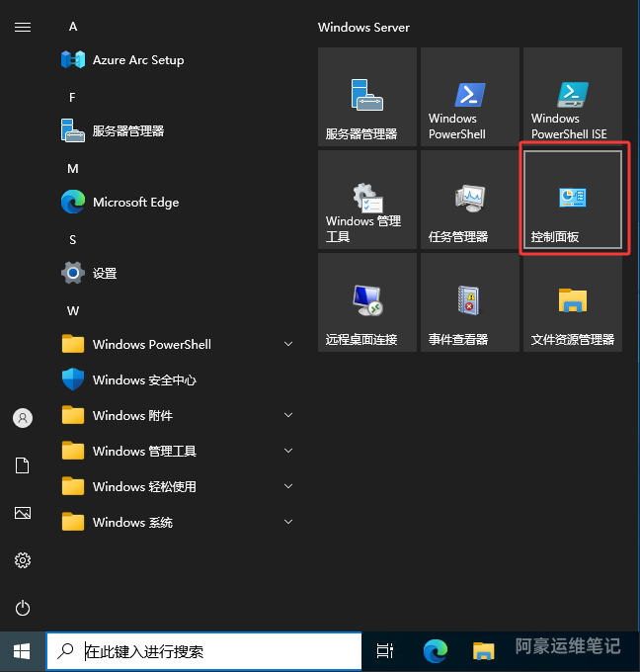Open Pictures from the sidebar icon
This screenshot has width=640, height=672.
23,513
